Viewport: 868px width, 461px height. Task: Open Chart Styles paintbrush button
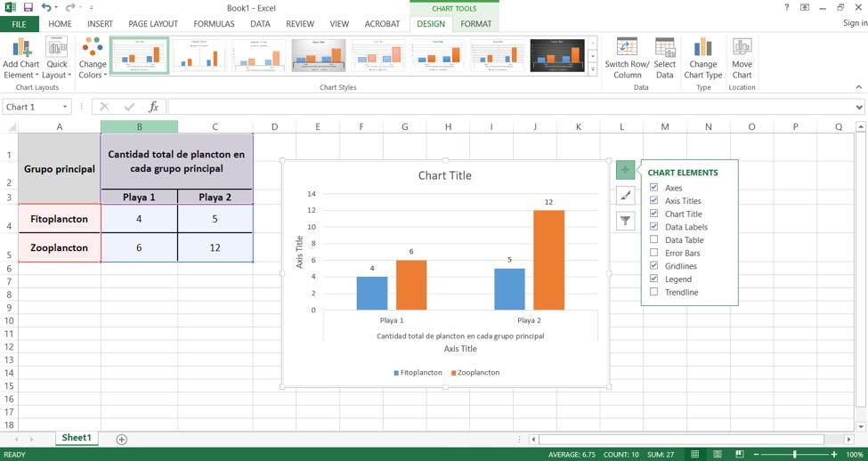click(x=625, y=196)
